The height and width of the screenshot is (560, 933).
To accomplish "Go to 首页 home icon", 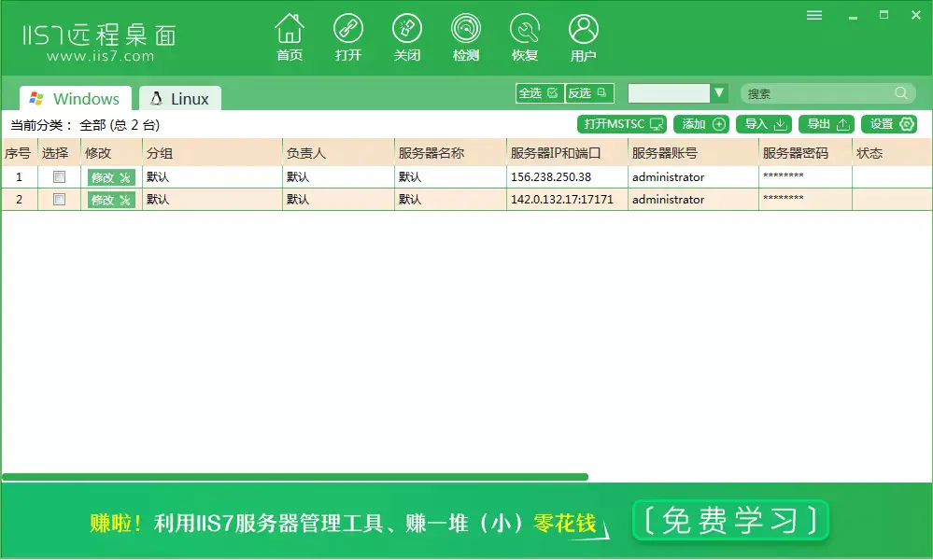I will (x=290, y=37).
